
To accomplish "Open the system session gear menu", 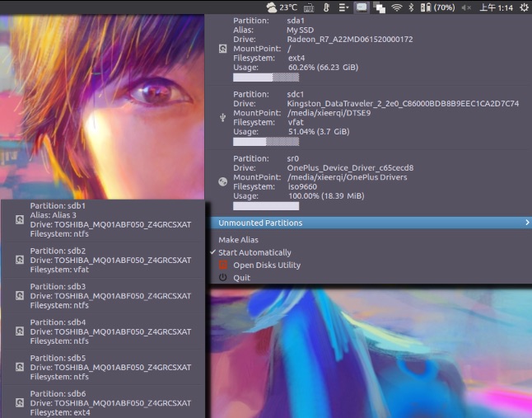I will [525, 7].
